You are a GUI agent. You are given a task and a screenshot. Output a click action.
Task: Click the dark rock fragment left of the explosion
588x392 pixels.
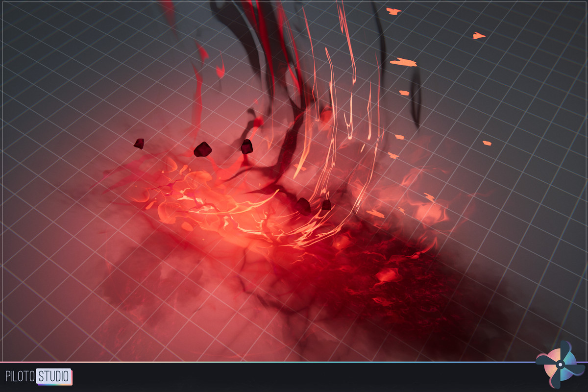coord(139,144)
